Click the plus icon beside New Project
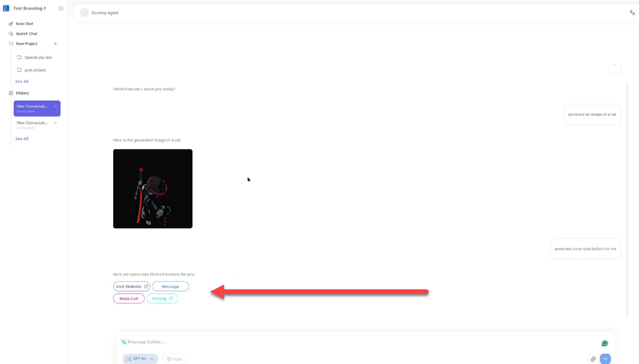The width and height of the screenshot is (639, 364). [x=55, y=44]
